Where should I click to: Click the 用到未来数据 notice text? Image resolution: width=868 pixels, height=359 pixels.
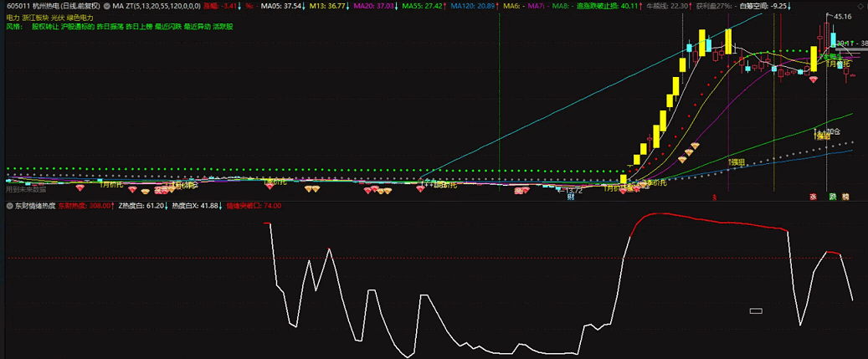pyautogui.click(x=25, y=189)
